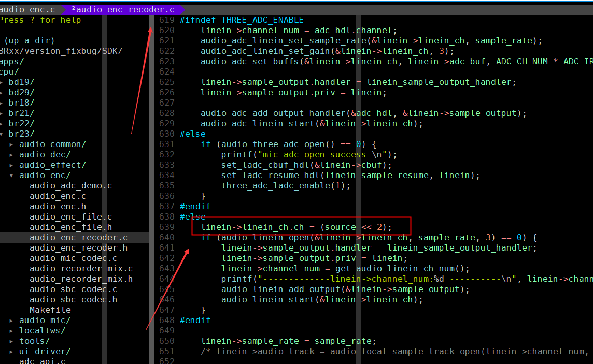Select the br18/ directory
Image resolution: width=593 pixels, height=364 pixels.
(22, 103)
